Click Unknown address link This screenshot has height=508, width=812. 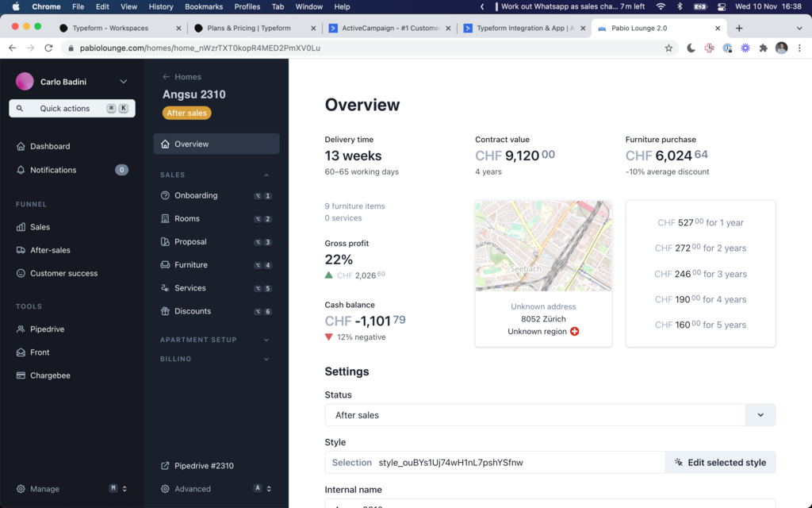(x=543, y=306)
